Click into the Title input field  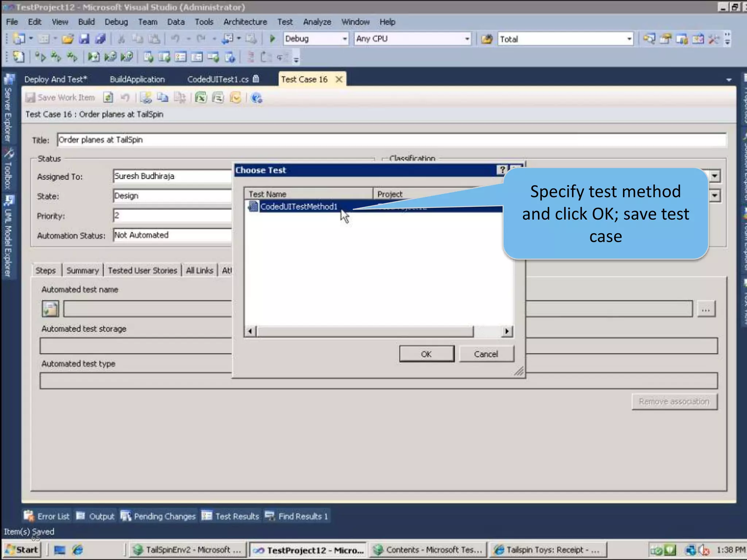coord(391,140)
